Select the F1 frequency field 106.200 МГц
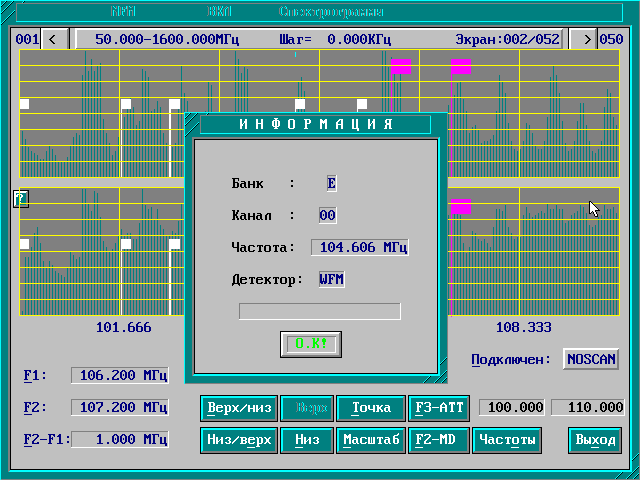This screenshot has height=480, width=640. coord(120,376)
